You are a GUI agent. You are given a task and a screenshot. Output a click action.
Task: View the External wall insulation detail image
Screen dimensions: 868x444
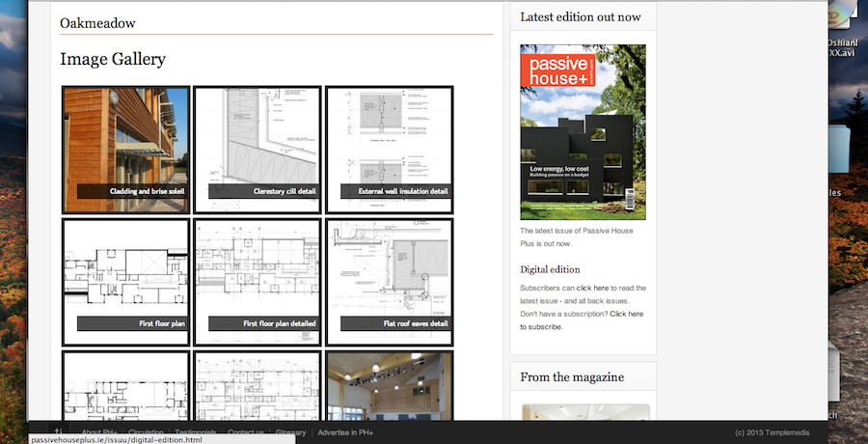tap(389, 149)
